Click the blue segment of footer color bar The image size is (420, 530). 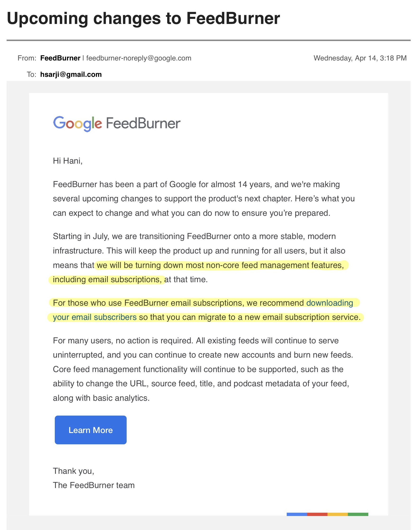[297, 514]
